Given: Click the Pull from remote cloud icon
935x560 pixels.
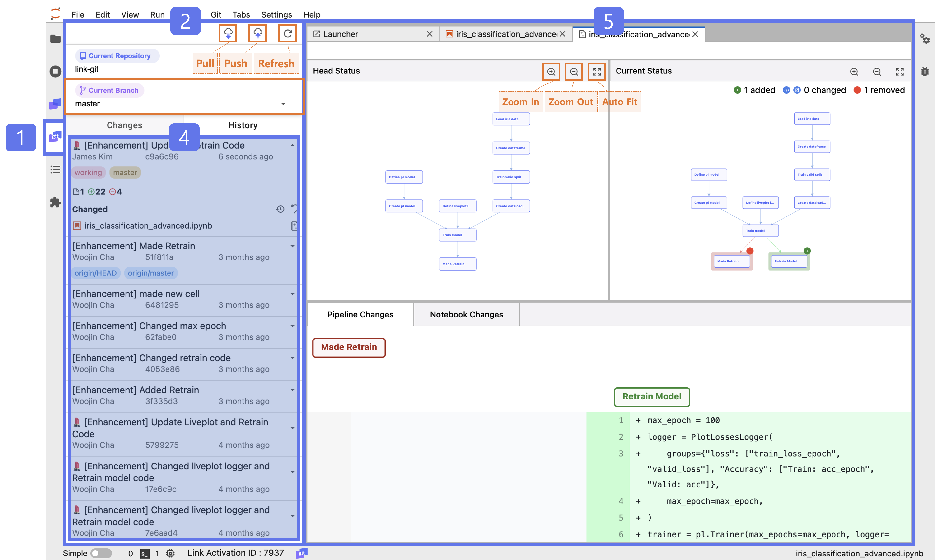Looking at the screenshot, I should pyautogui.click(x=228, y=34).
